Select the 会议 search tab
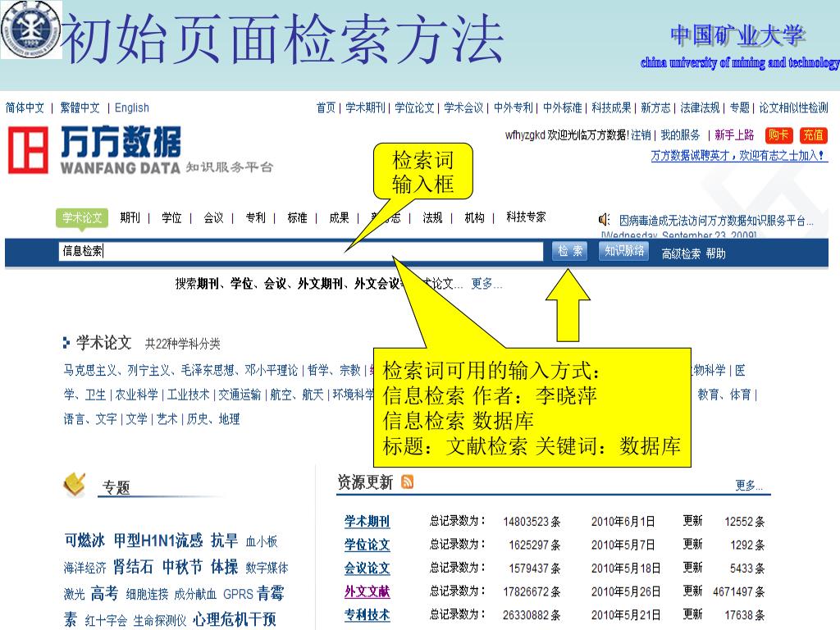840x630 pixels. [213, 218]
